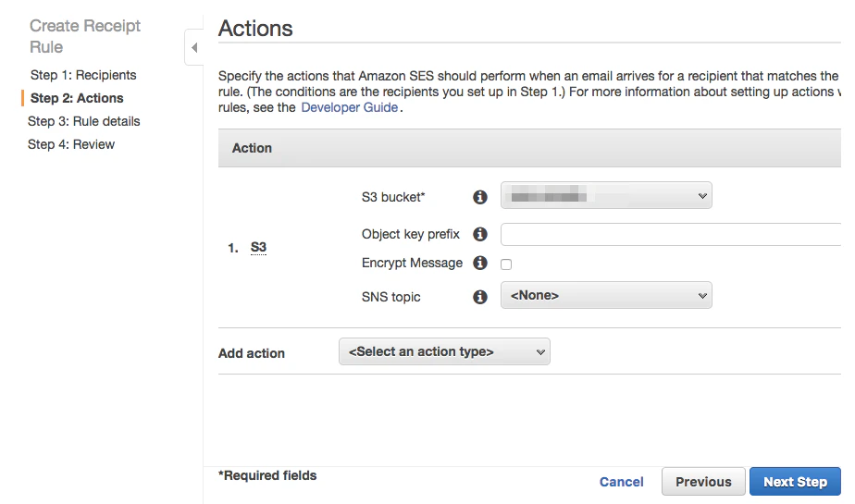The height and width of the screenshot is (504, 855).
Task: Click the Encrypt Message info icon
Action: click(480, 263)
